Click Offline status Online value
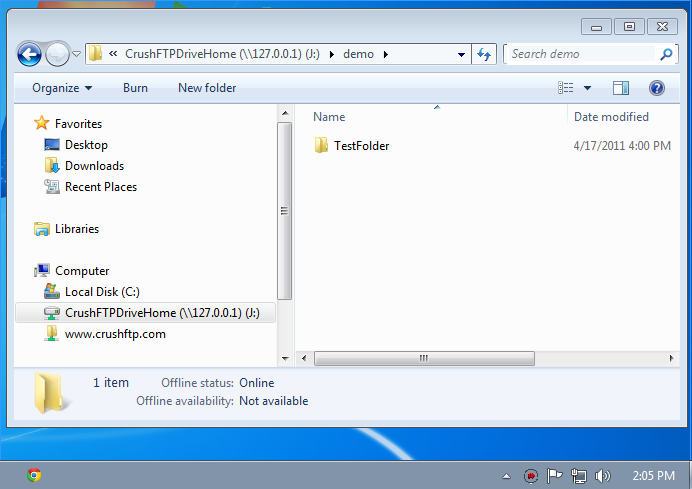Image resolution: width=692 pixels, height=489 pixels. coord(257,383)
